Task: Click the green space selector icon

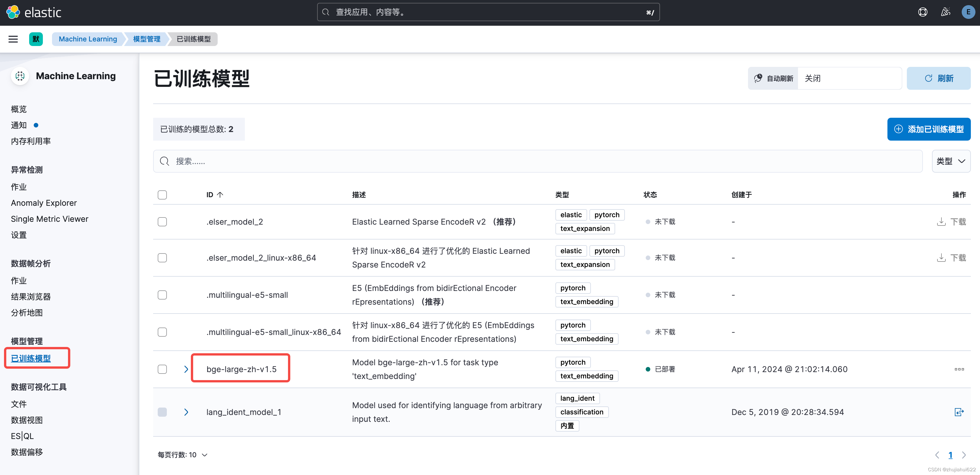Action: click(36, 39)
